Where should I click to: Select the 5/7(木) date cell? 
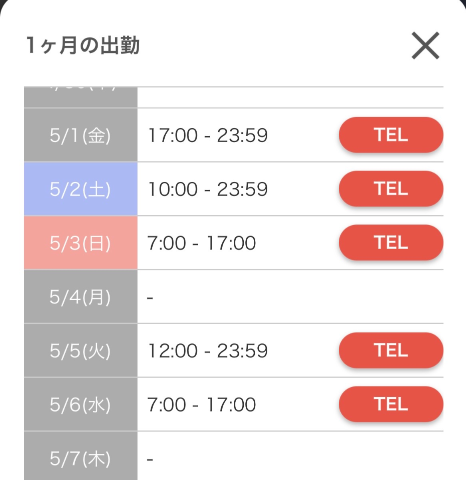click(x=81, y=456)
